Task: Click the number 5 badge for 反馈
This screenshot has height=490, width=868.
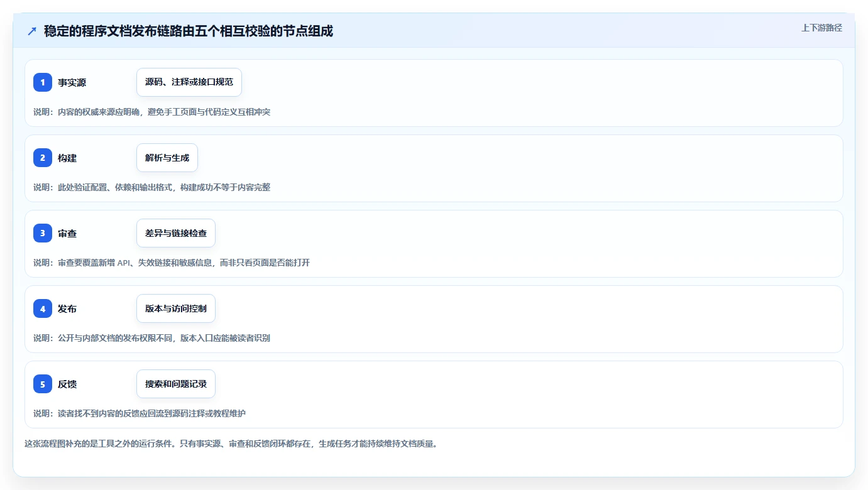Action: [x=43, y=384]
